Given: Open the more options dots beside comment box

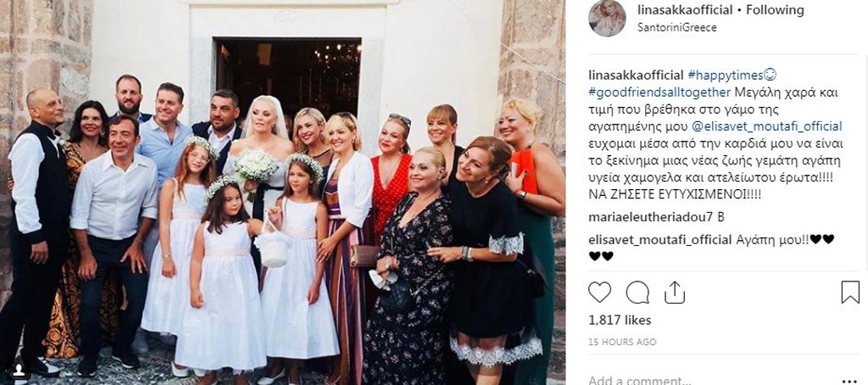Looking at the screenshot, I should [849, 381].
